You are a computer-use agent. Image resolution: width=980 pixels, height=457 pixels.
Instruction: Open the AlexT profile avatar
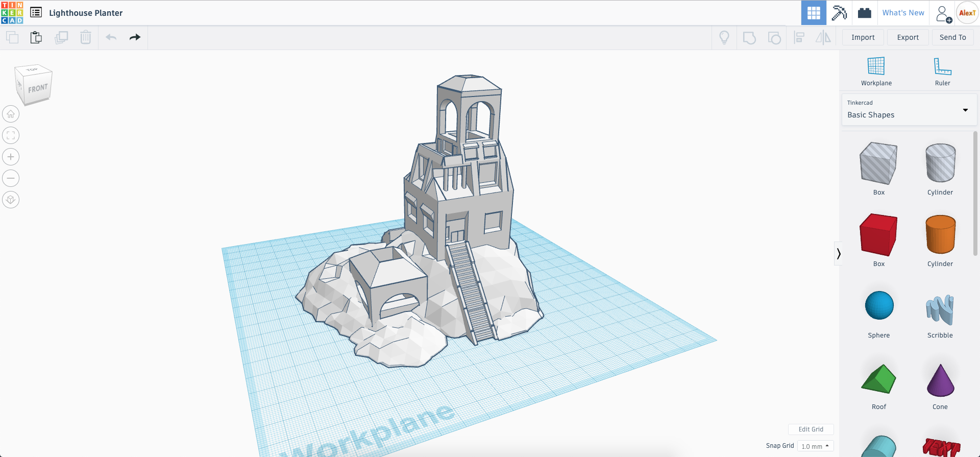[967, 13]
